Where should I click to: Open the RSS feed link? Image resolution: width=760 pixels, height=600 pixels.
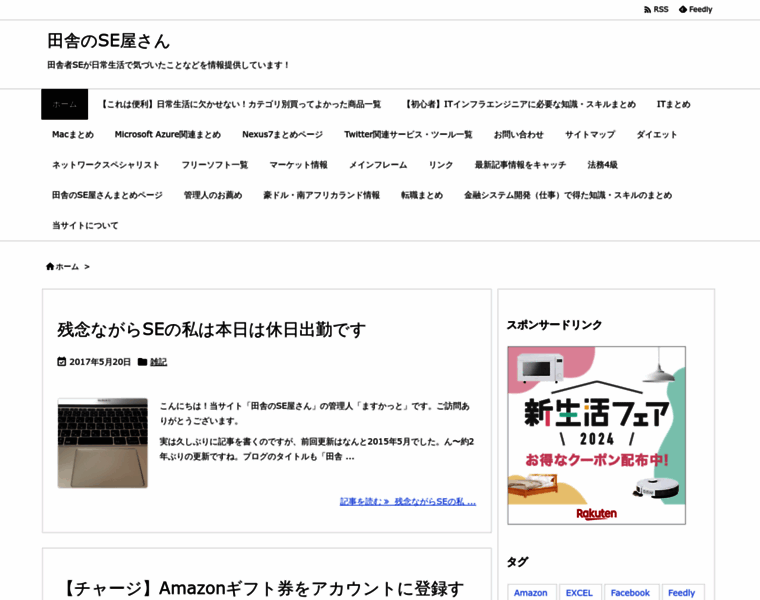[x=656, y=9]
